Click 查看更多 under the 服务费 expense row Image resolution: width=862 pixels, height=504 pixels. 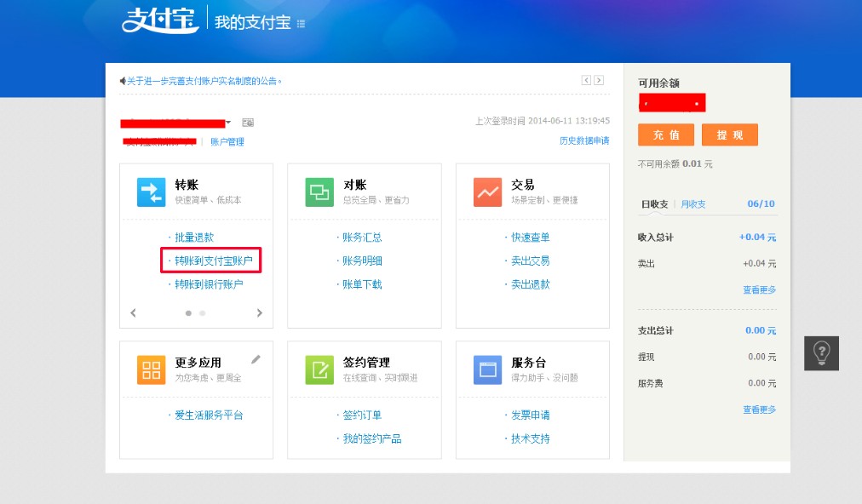(x=759, y=409)
